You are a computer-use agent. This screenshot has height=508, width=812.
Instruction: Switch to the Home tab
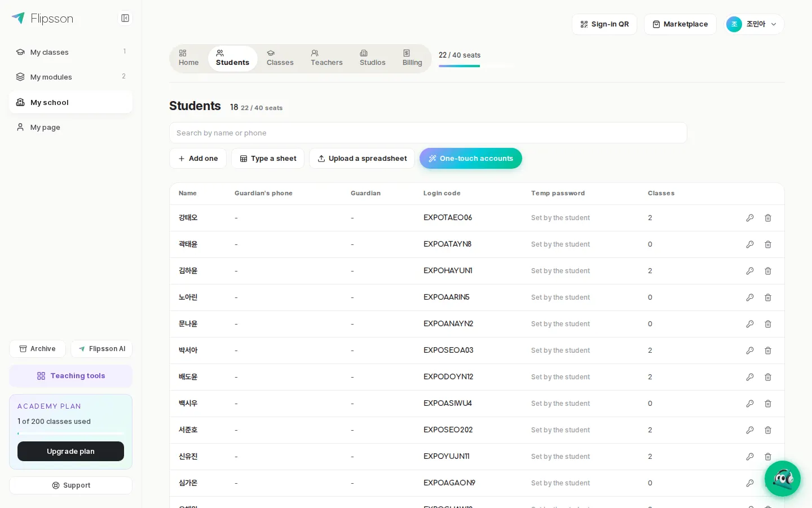(189, 58)
